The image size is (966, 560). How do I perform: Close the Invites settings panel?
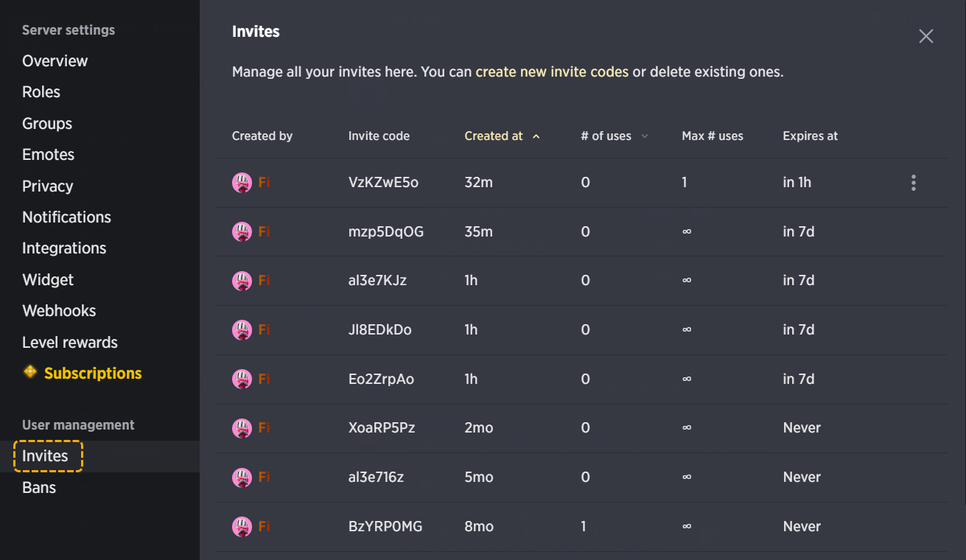click(x=926, y=36)
